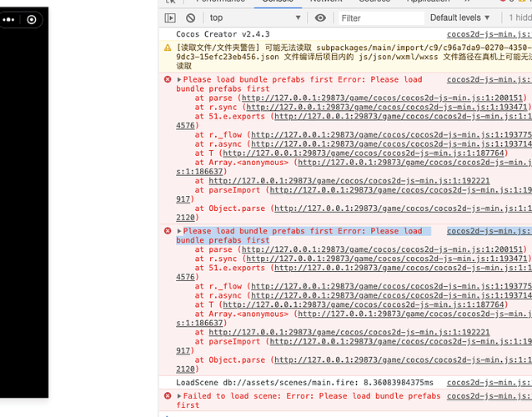Screen dimensions: 532x417
Task: Expand the 'Failed to load scene' error
Action: [x=179, y=395]
